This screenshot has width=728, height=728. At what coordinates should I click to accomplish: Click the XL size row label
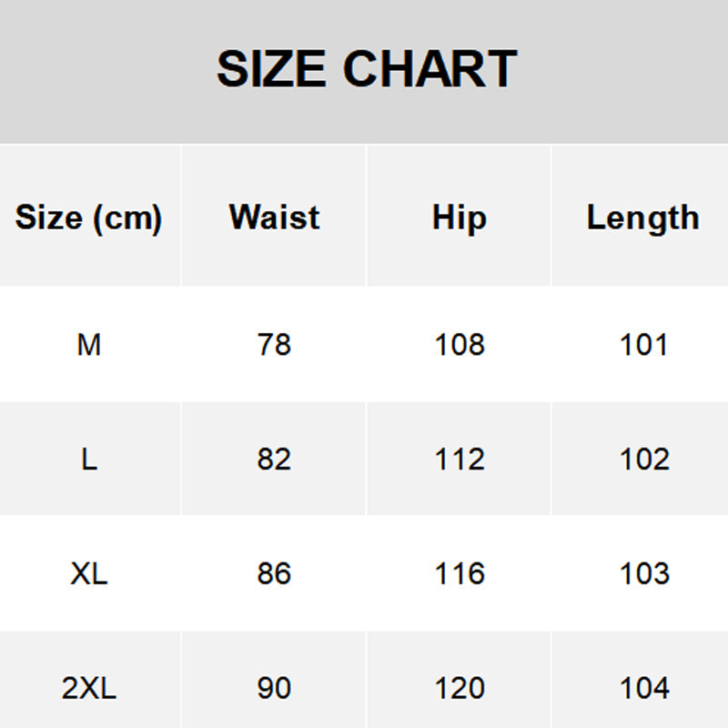click(x=89, y=573)
